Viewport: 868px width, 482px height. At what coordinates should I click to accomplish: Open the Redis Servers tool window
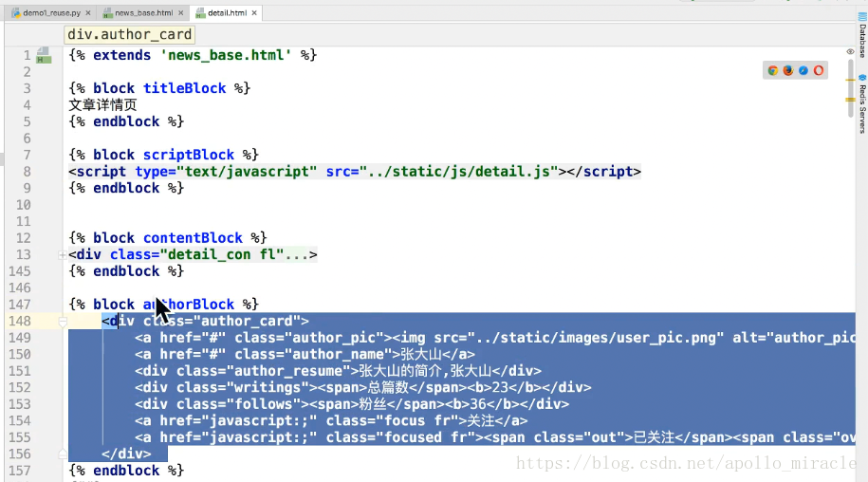tap(862, 104)
